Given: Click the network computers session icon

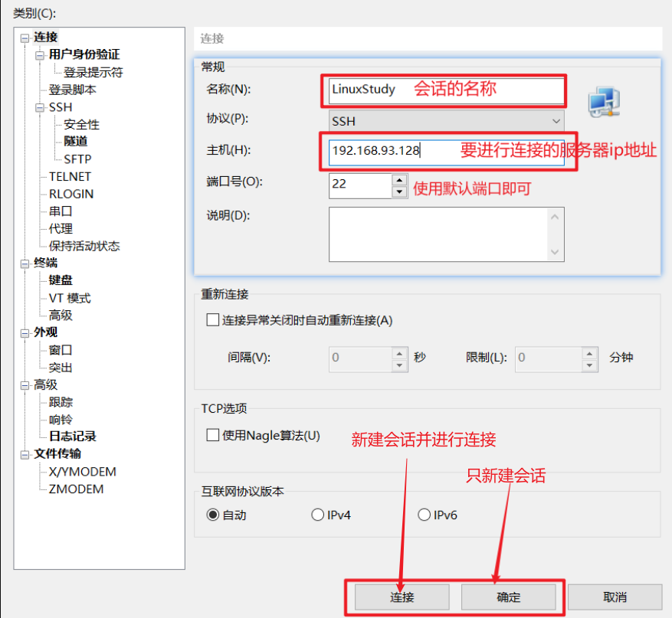Looking at the screenshot, I should [605, 103].
